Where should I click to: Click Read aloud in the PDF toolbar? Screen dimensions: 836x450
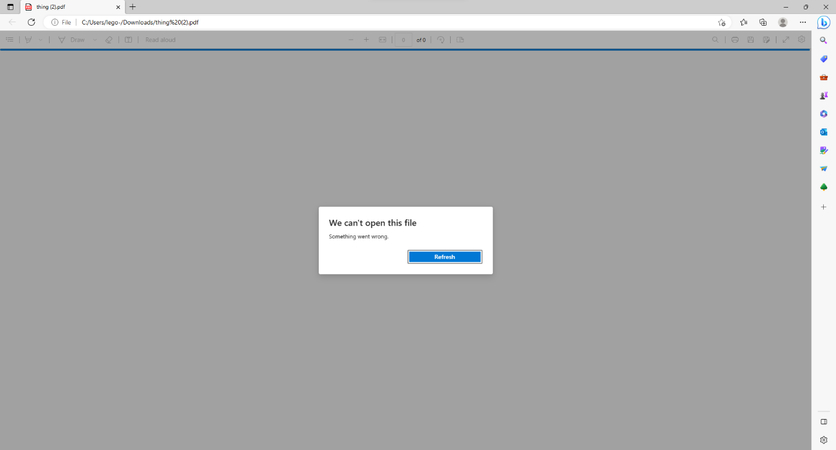(160, 39)
